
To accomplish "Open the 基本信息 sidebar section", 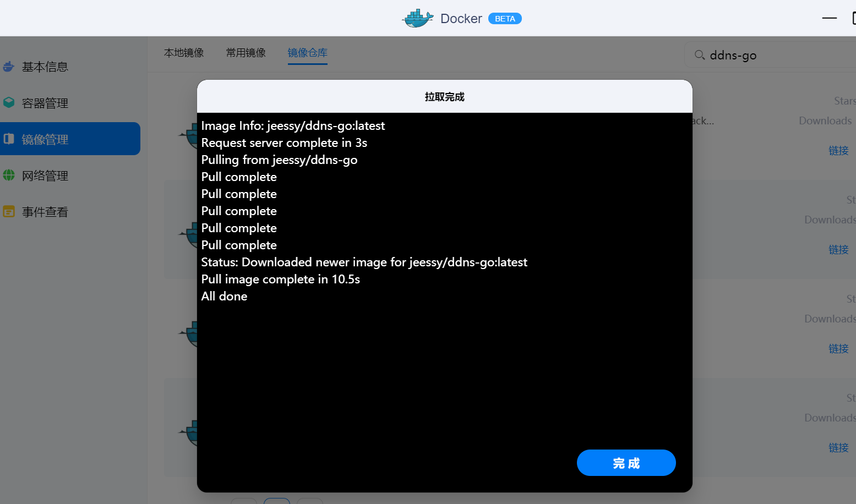I will 45,67.
